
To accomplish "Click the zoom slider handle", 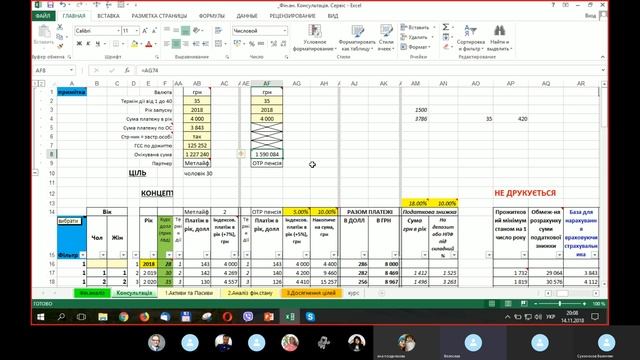I will point(560,304).
